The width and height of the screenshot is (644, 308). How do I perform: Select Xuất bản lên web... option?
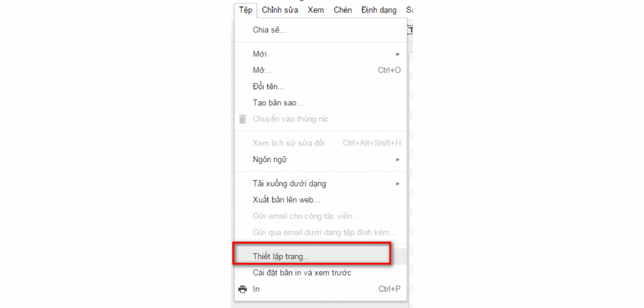pyautogui.click(x=321, y=200)
